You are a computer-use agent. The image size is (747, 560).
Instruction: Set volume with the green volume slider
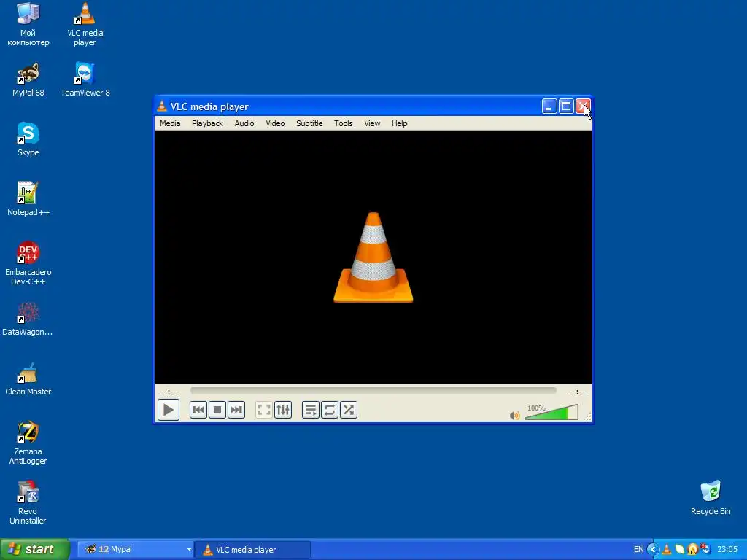tap(551, 413)
